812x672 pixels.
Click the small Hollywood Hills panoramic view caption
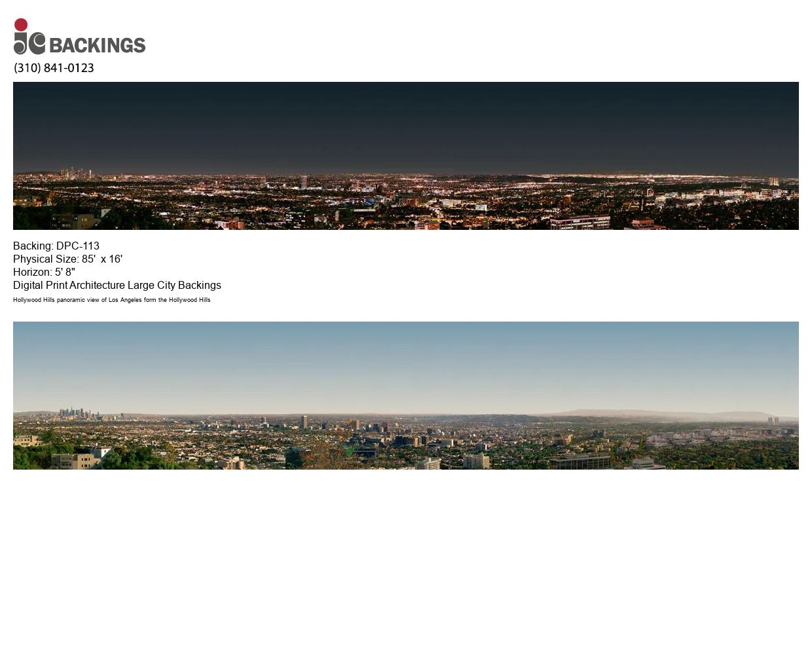[112, 300]
